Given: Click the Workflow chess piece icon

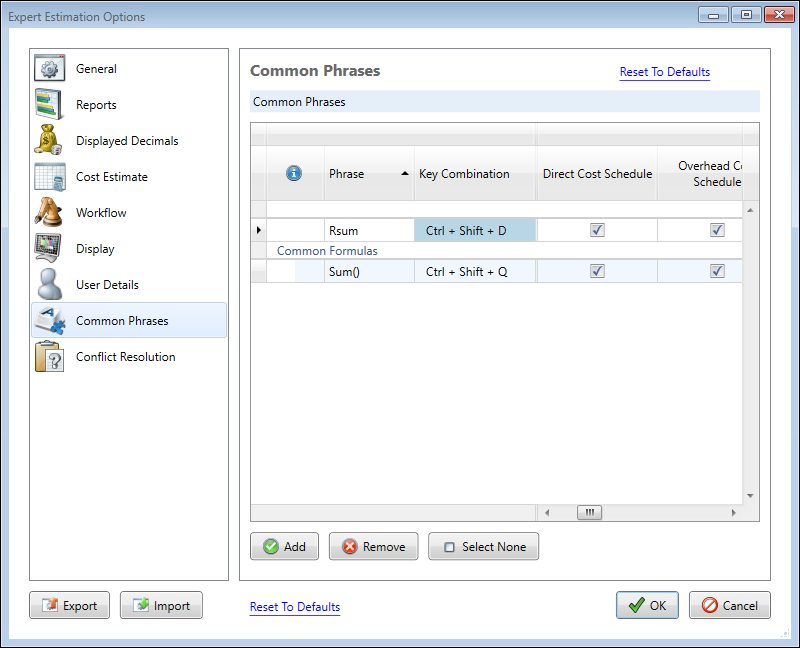Looking at the screenshot, I should [x=50, y=213].
